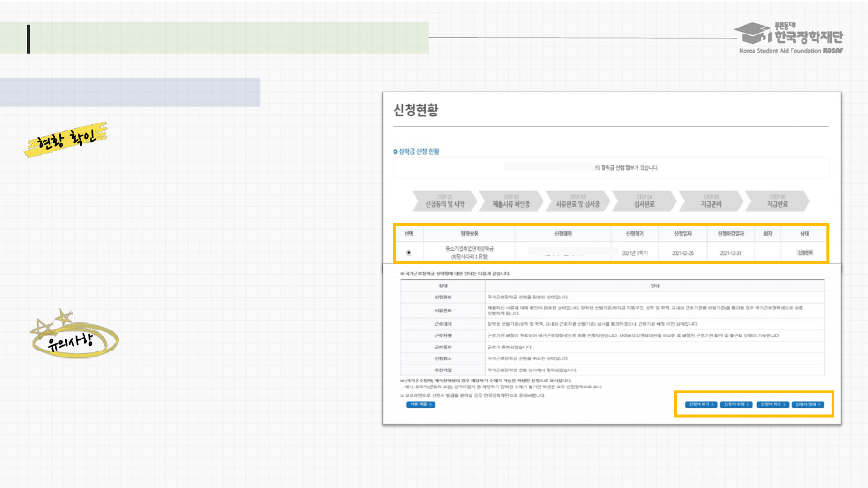
Task: Click STEP 06 지급완료 arrow
Action: pyautogui.click(x=777, y=201)
